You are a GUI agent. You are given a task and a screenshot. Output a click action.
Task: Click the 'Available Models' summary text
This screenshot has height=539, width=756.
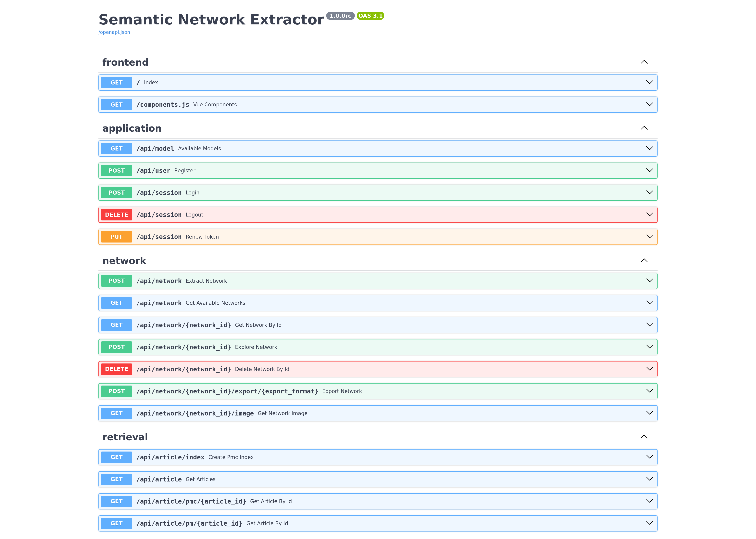click(x=199, y=148)
